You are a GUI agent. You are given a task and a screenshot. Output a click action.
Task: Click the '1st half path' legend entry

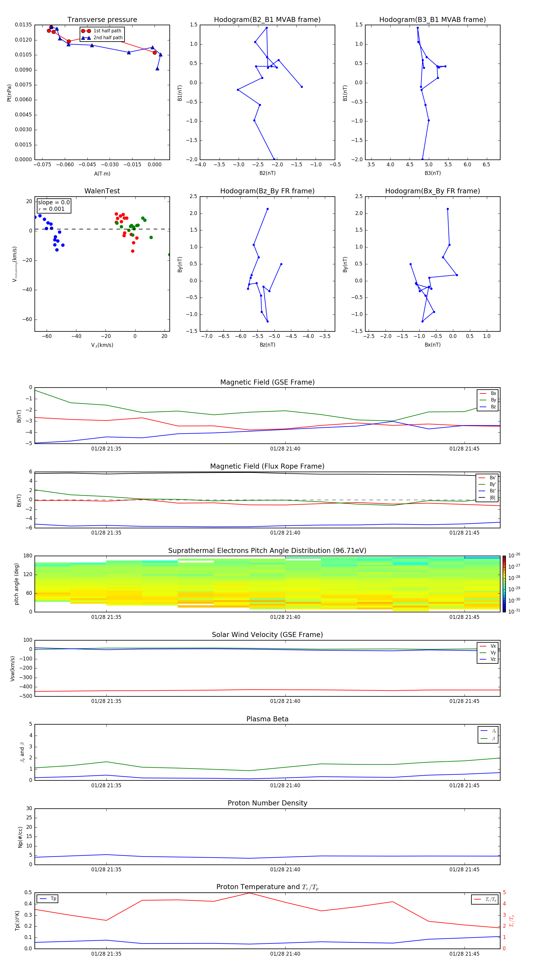pos(101,31)
